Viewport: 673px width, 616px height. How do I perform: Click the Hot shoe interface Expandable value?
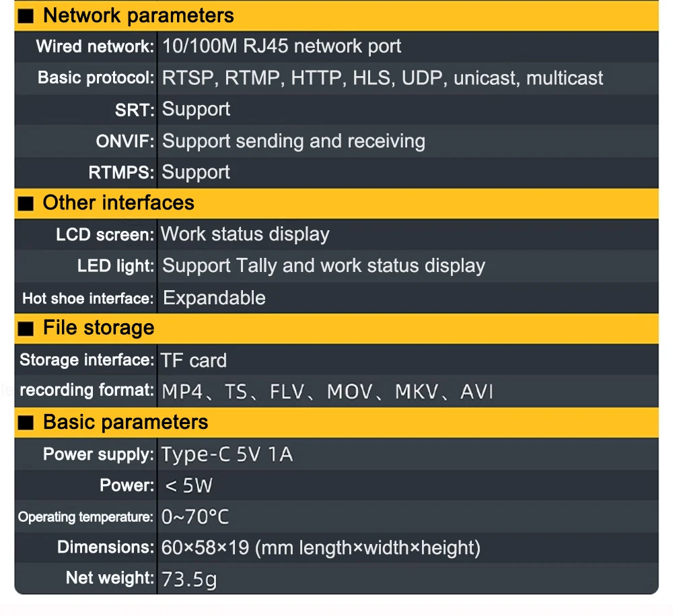point(214,298)
